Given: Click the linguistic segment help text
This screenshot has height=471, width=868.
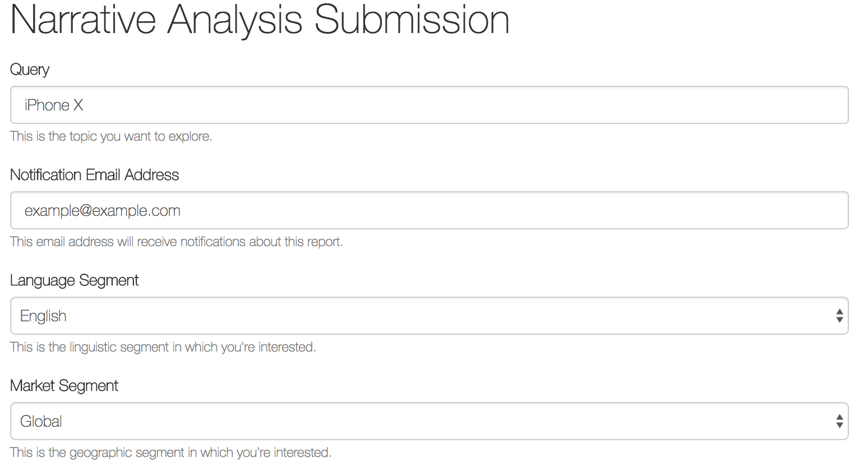Looking at the screenshot, I should pyautogui.click(x=163, y=347).
